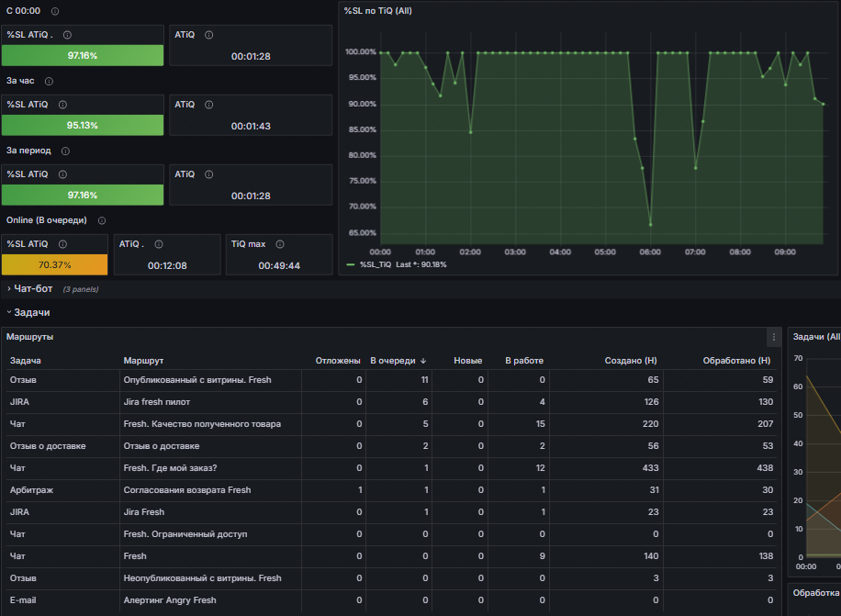Click info icon beside 'За час' heading
The image size is (841, 616).
[x=49, y=82]
